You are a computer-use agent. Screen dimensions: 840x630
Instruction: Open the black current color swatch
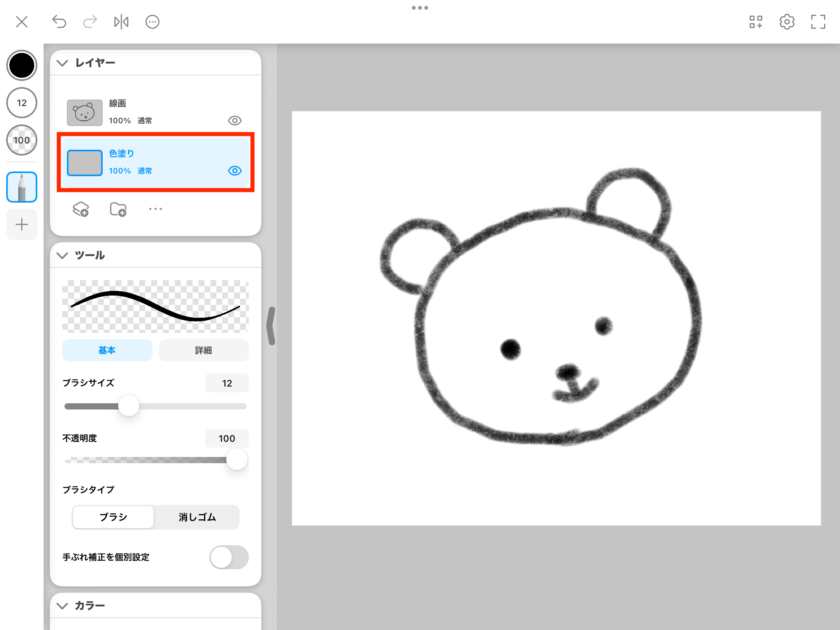[x=22, y=65]
